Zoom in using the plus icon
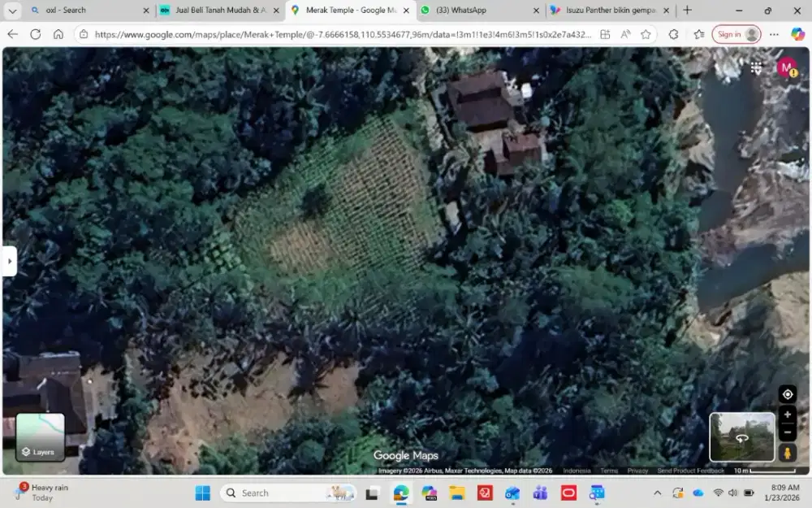812x508 pixels. (x=787, y=415)
